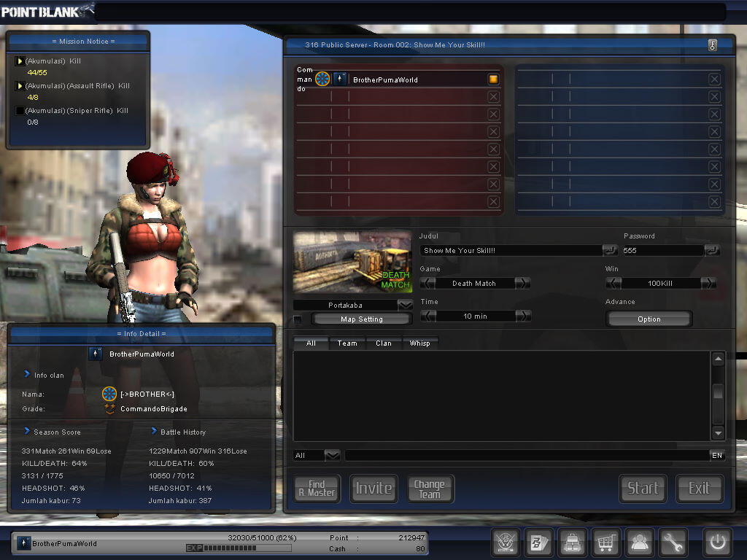
Task: Toggle the EN chat language button
Action: click(x=716, y=455)
